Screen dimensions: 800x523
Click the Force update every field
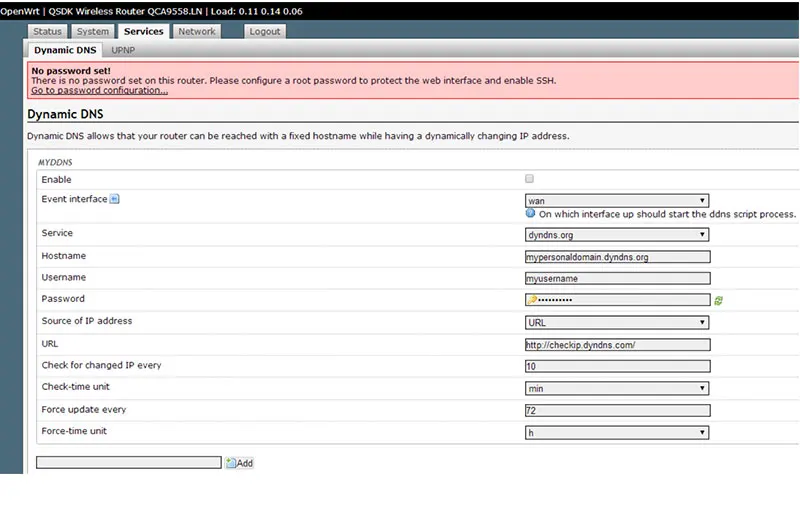tap(617, 410)
